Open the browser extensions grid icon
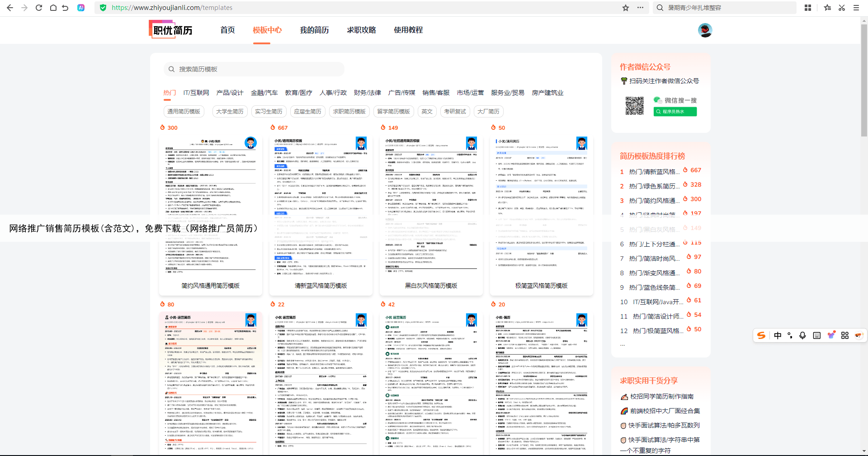Screen dimensions: 868x456 pyautogui.click(x=808, y=8)
